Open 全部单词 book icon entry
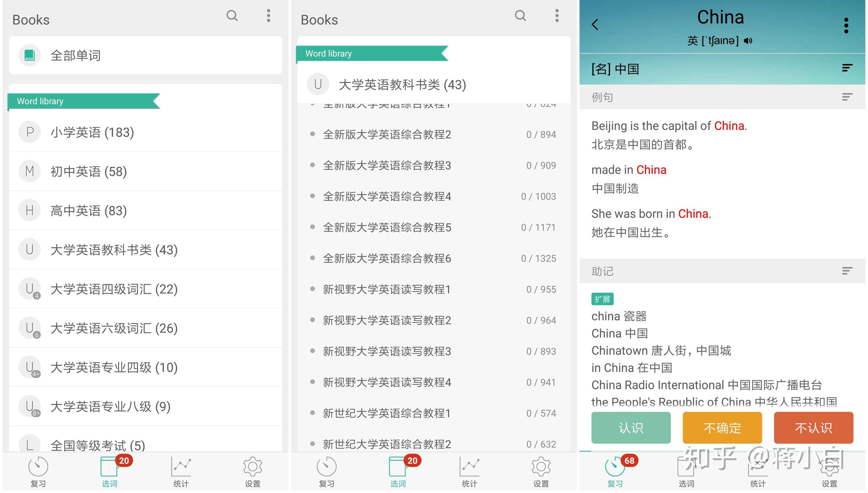The width and height of the screenshot is (868, 493). coord(30,55)
